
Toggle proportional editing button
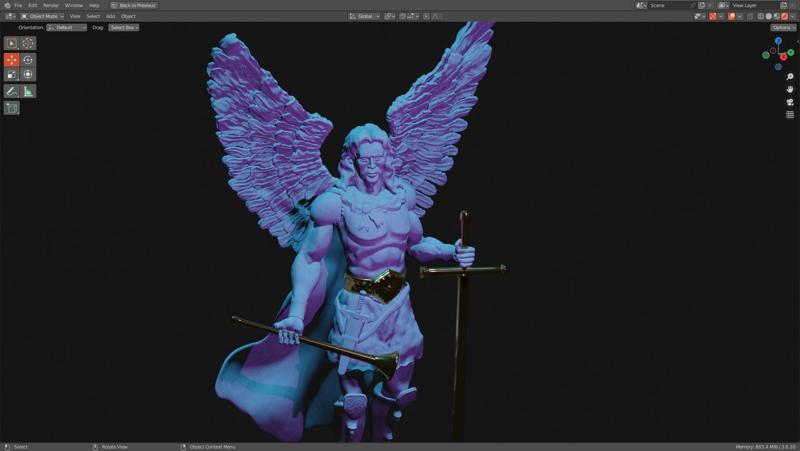(427, 16)
